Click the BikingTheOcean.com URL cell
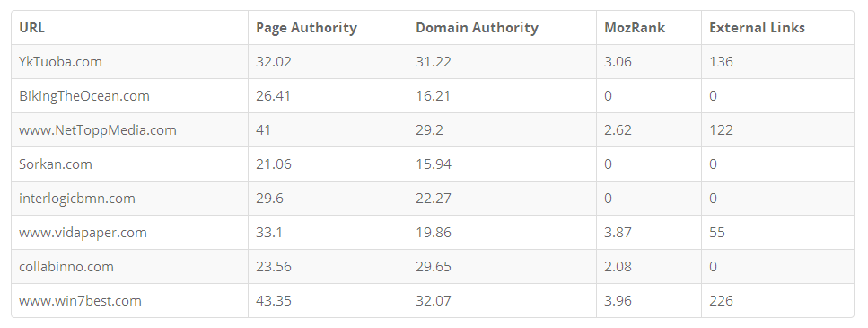Image resolution: width=868 pixels, height=328 pixels. click(84, 96)
